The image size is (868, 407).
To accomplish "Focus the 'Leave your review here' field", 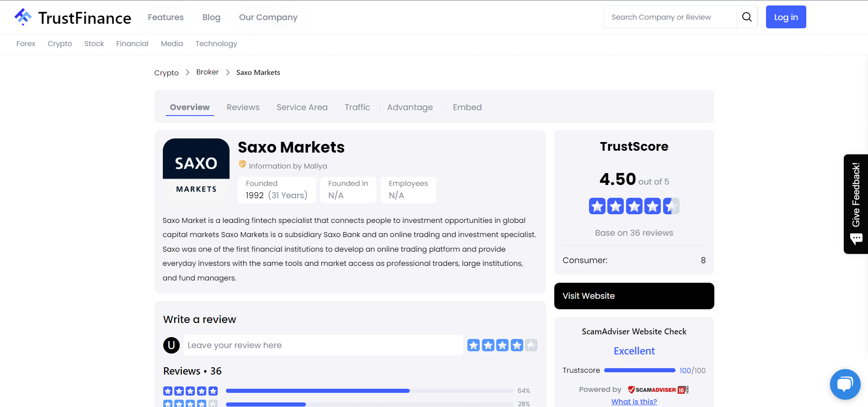I will [323, 345].
